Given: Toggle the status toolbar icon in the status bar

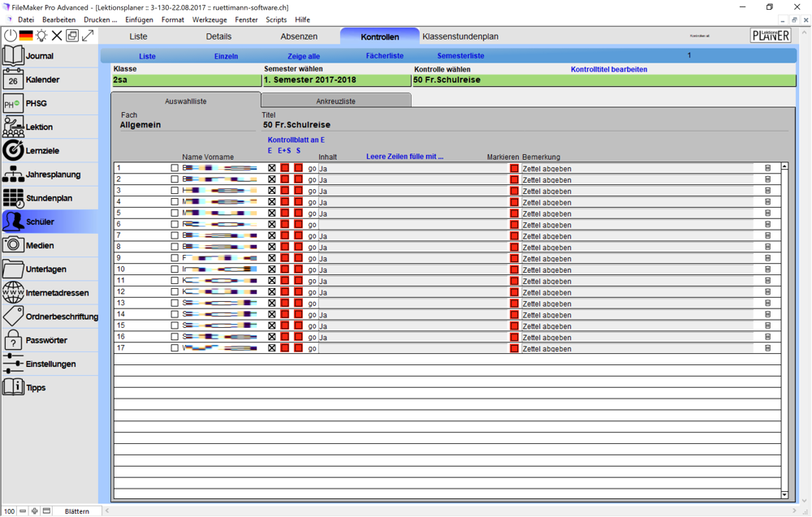Looking at the screenshot, I should (46, 511).
